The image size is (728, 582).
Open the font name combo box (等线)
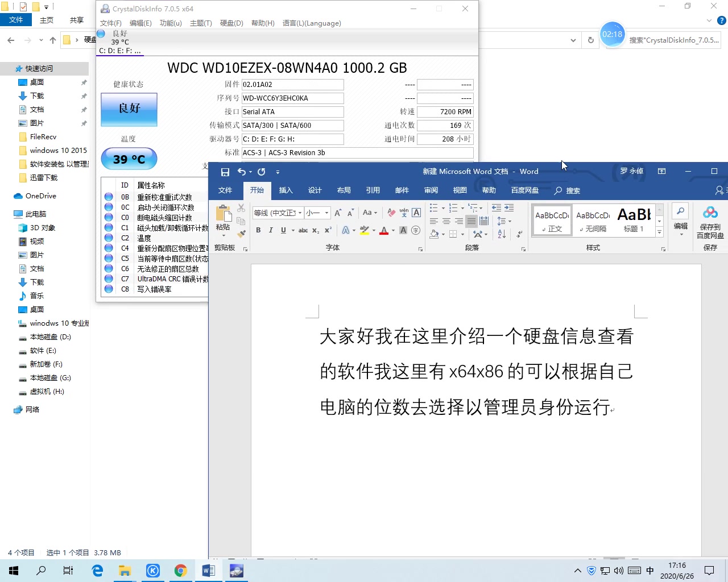(278, 213)
